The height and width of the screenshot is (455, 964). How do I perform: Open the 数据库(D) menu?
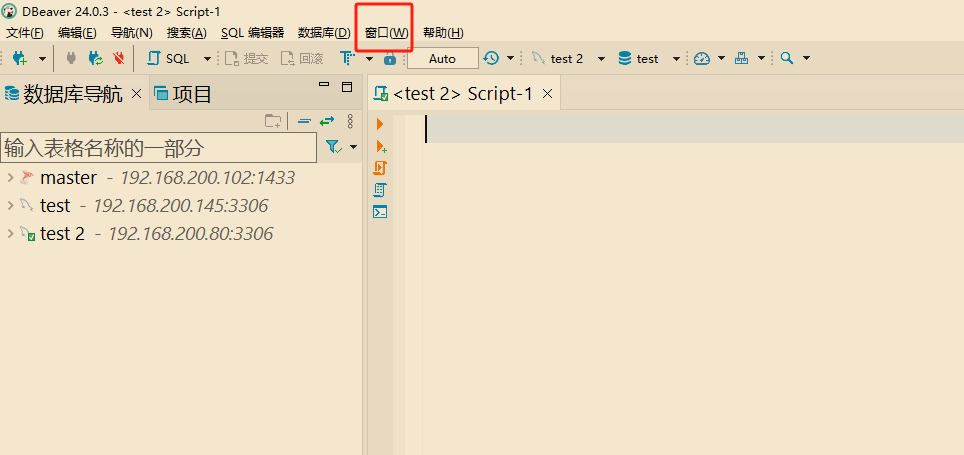click(x=324, y=33)
